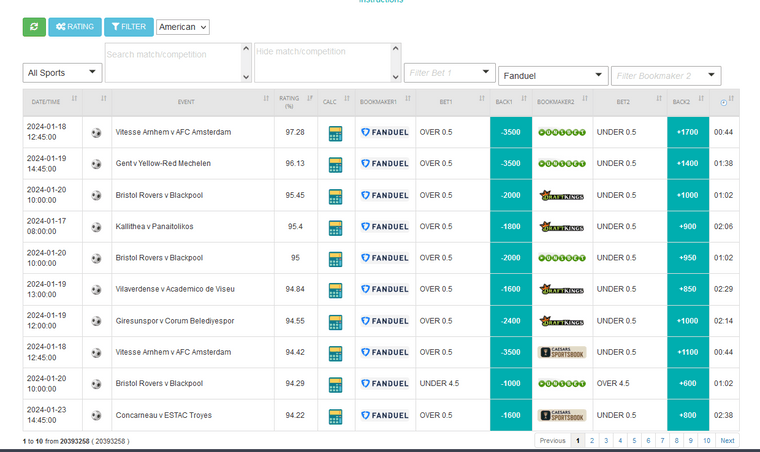Open the American odds format dropdown
Screen dimensions: 760x452
click(x=182, y=27)
